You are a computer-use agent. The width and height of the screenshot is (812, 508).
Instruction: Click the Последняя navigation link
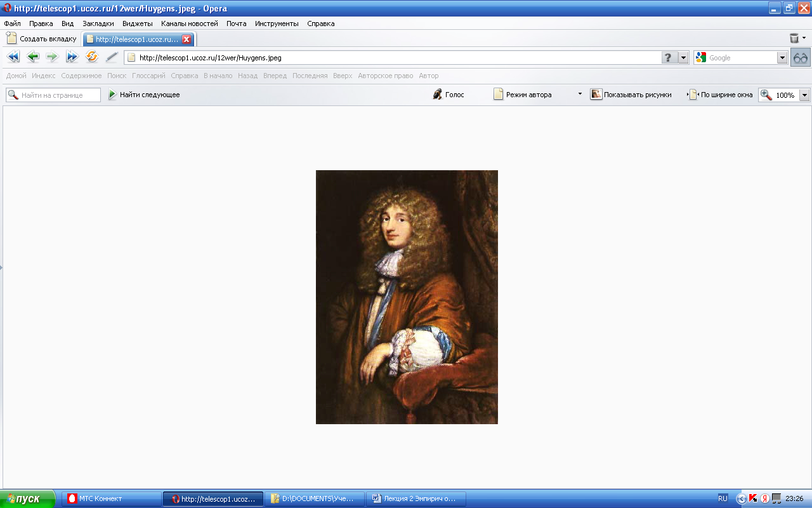[x=310, y=76]
